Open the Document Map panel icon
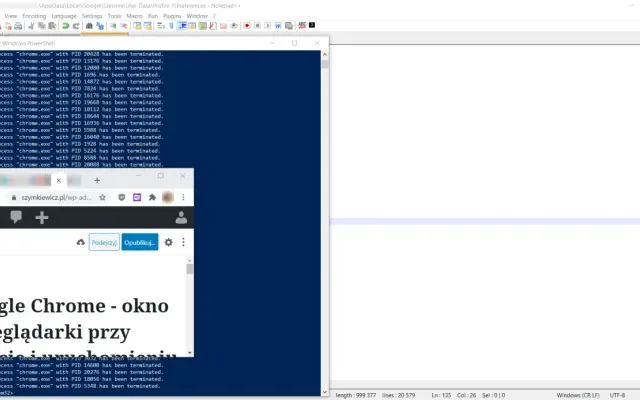The height and width of the screenshot is (400, 640). [202, 26]
